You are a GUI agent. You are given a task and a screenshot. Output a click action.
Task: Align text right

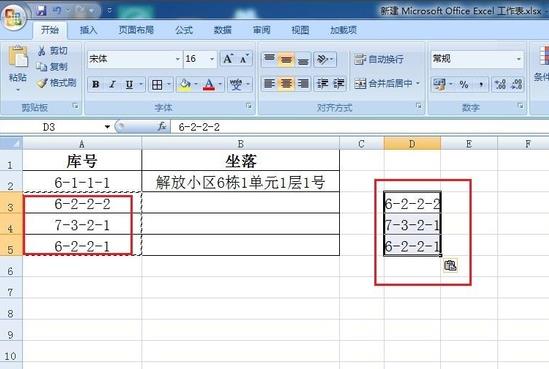pyautogui.click(x=303, y=84)
